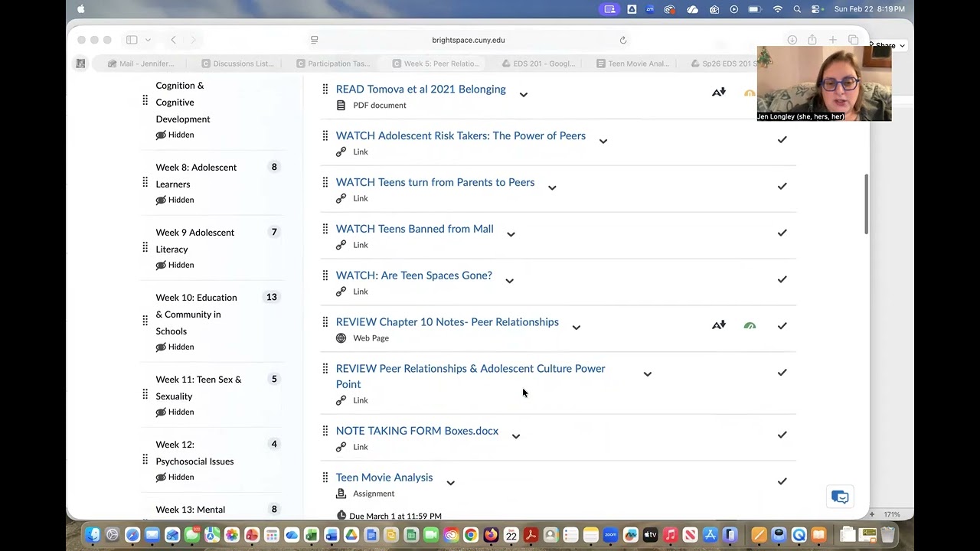Expand options chevron for REVIEW Chapter 10 Notes
The image size is (980, 551).
coord(577,328)
